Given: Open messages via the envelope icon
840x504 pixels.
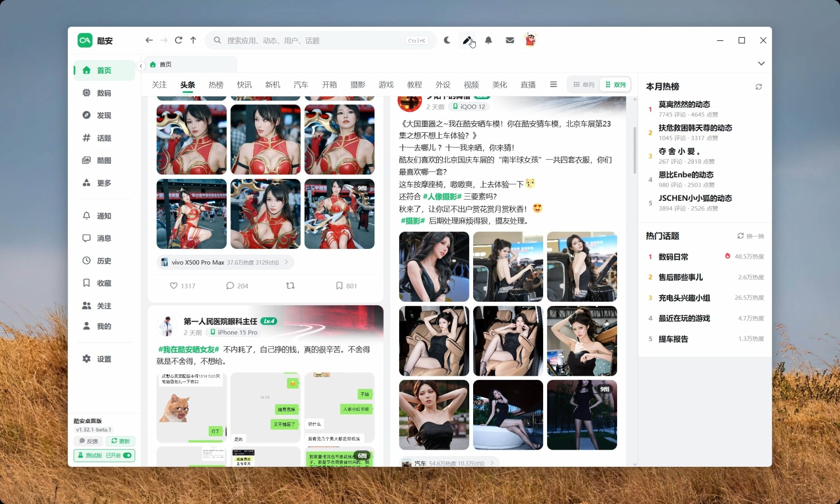Looking at the screenshot, I should pos(510,40).
